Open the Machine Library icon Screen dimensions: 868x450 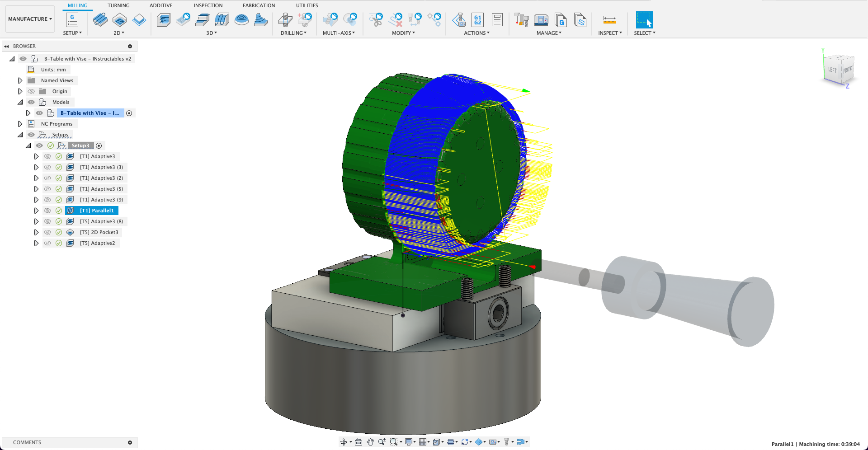(x=541, y=20)
